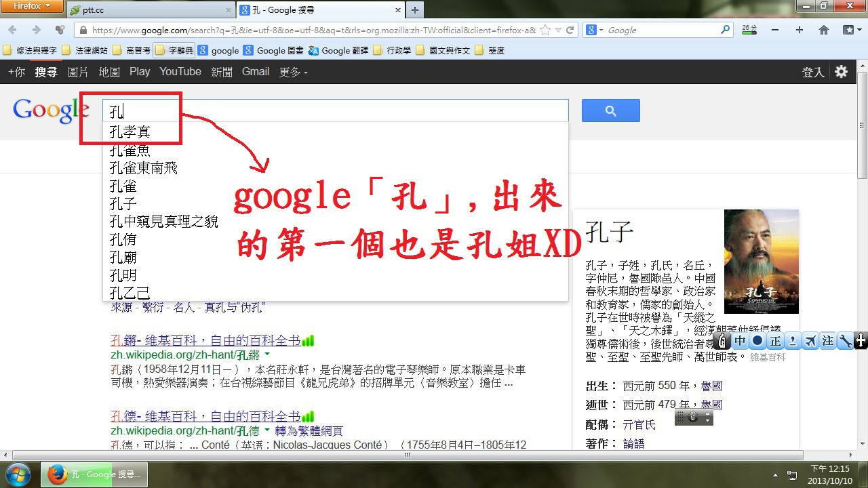The width and height of the screenshot is (868, 488).
Task: Toggle IME 中 Chinese/English mode
Action: pos(741,341)
